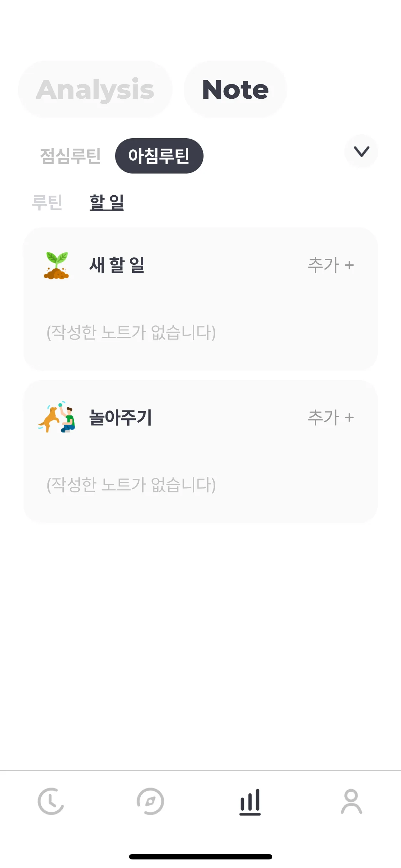Open the profile person icon
The width and height of the screenshot is (401, 868).
pos(351,802)
